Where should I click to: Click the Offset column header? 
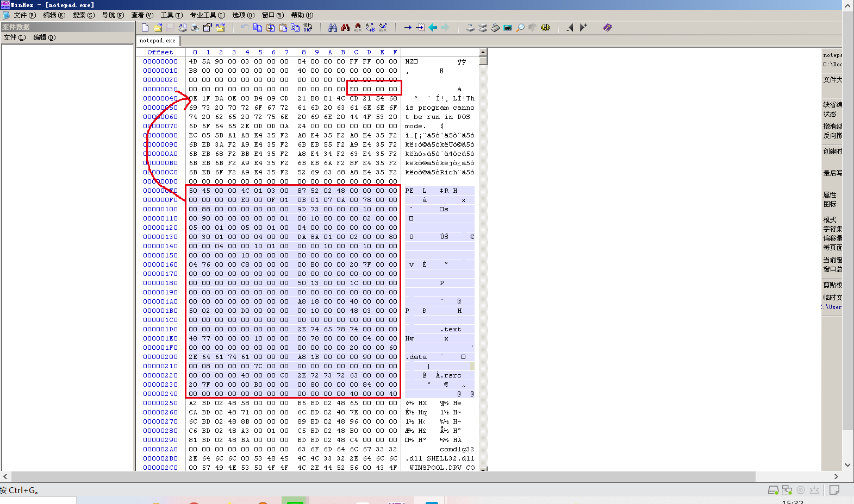click(x=160, y=52)
